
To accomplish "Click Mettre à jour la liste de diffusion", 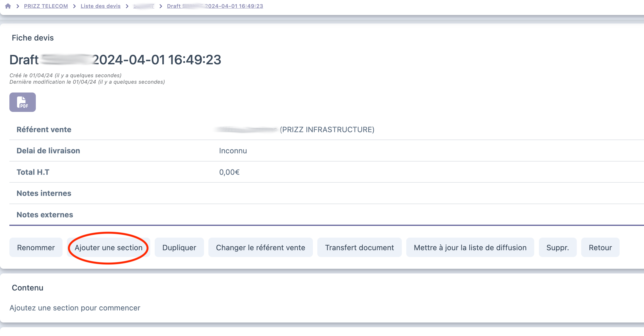I will point(470,248).
